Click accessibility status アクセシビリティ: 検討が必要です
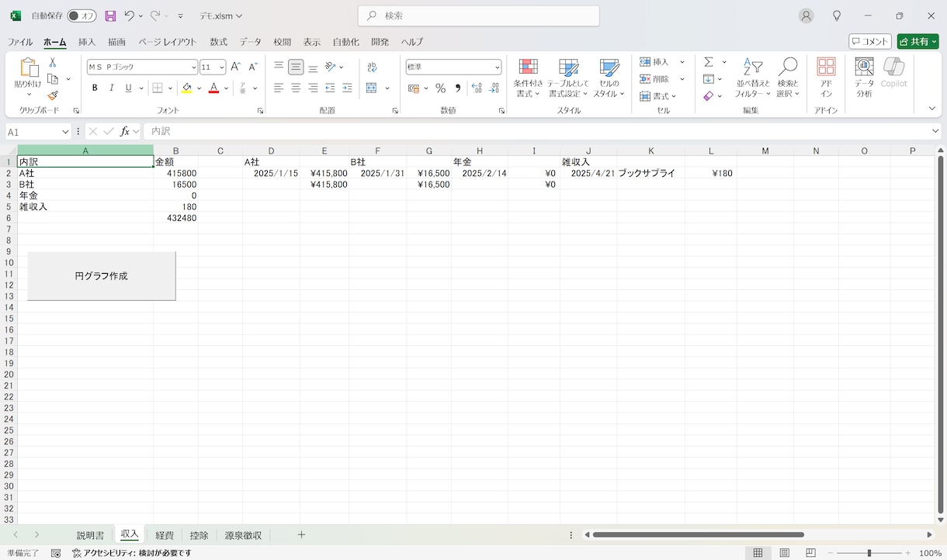Viewport: 947px width, 560px height. pos(131,553)
